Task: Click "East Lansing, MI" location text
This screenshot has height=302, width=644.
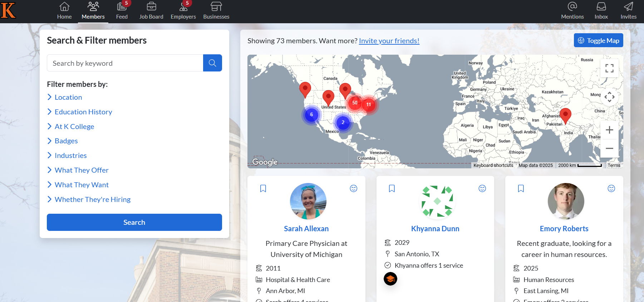Action: (x=546, y=291)
